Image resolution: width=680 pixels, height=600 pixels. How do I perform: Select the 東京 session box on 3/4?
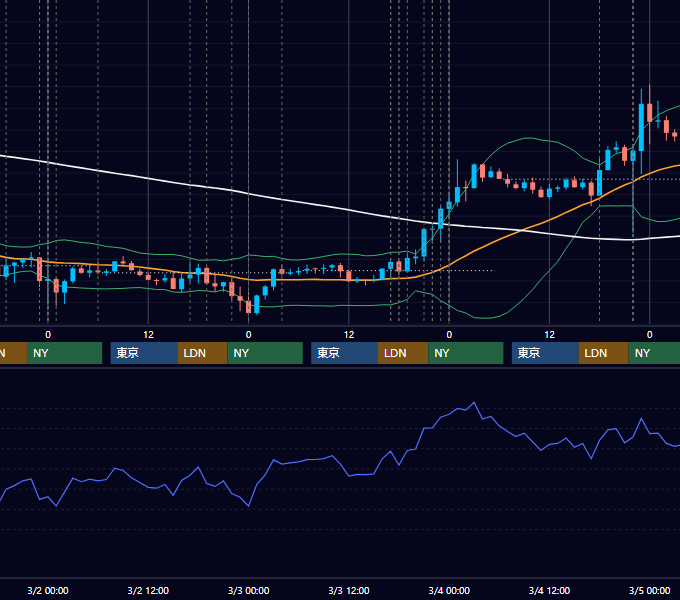(545, 353)
